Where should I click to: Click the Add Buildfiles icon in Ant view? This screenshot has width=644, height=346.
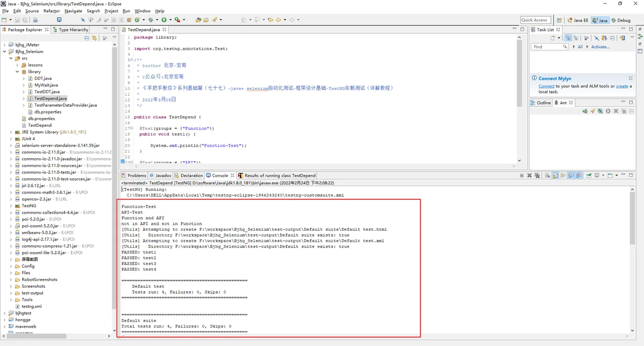click(585, 111)
